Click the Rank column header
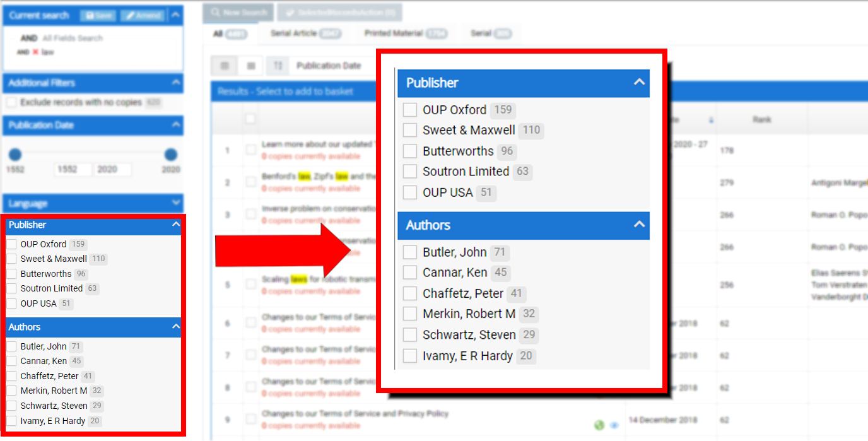Viewport: 868px width, 441px height. pos(761,119)
